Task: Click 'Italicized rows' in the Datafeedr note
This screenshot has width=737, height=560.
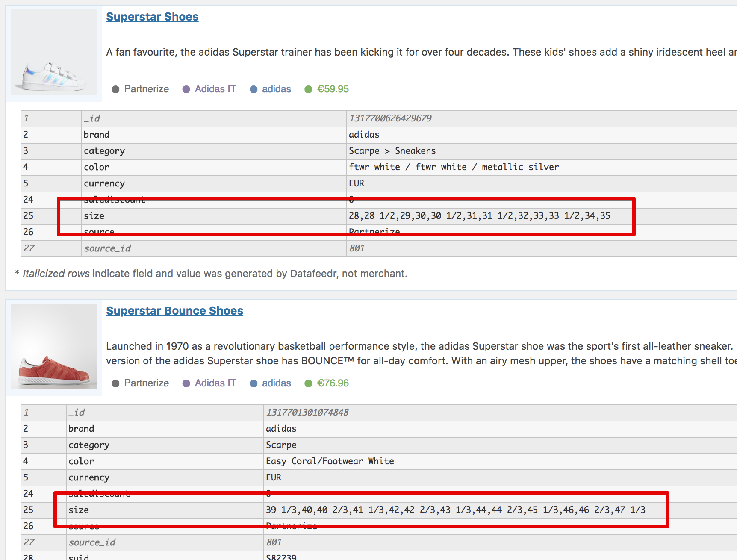Action: click(x=56, y=274)
